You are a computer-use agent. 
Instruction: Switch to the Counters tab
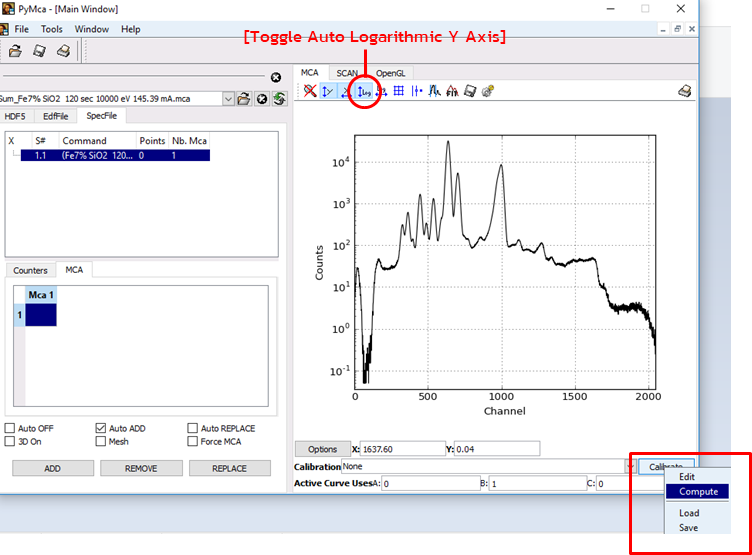click(31, 270)
